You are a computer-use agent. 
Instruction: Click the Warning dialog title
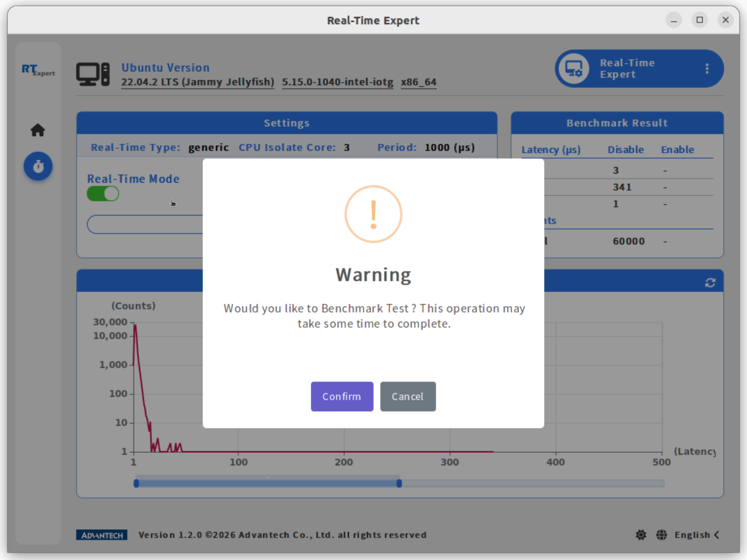tap(373, 275)
